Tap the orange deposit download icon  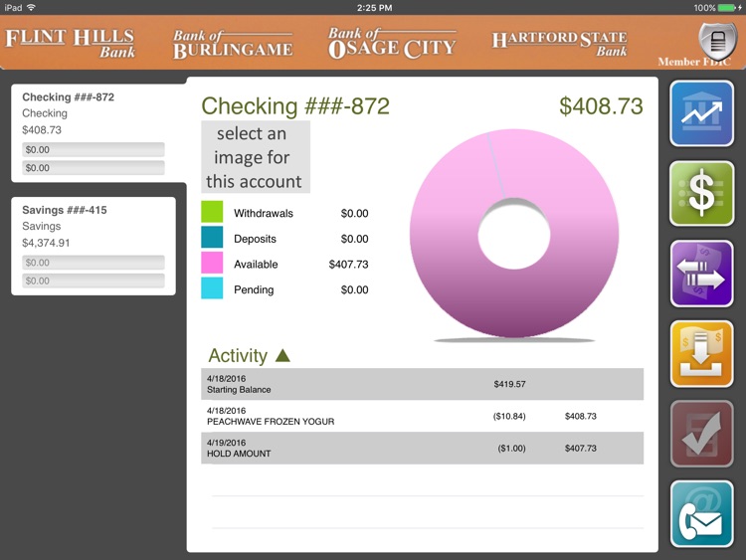(x=701, y=353)
